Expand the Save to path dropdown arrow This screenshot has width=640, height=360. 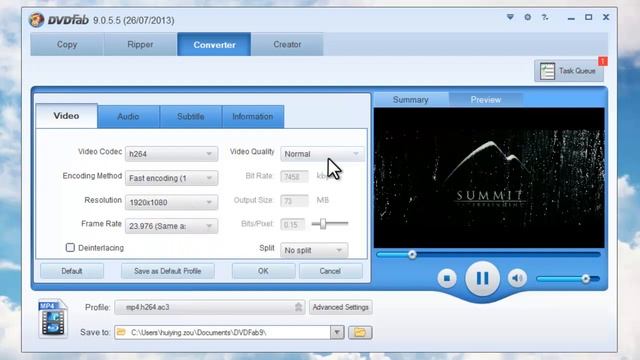337,332
